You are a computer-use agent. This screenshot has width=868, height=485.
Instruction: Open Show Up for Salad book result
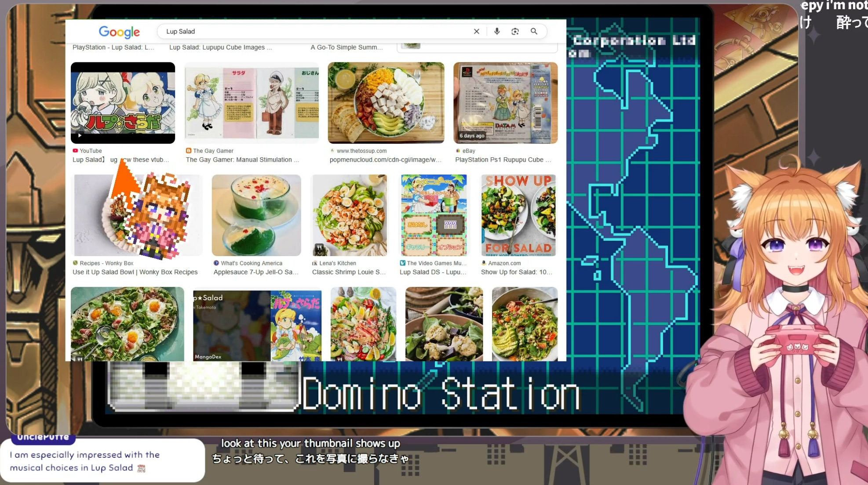point(518,215)
